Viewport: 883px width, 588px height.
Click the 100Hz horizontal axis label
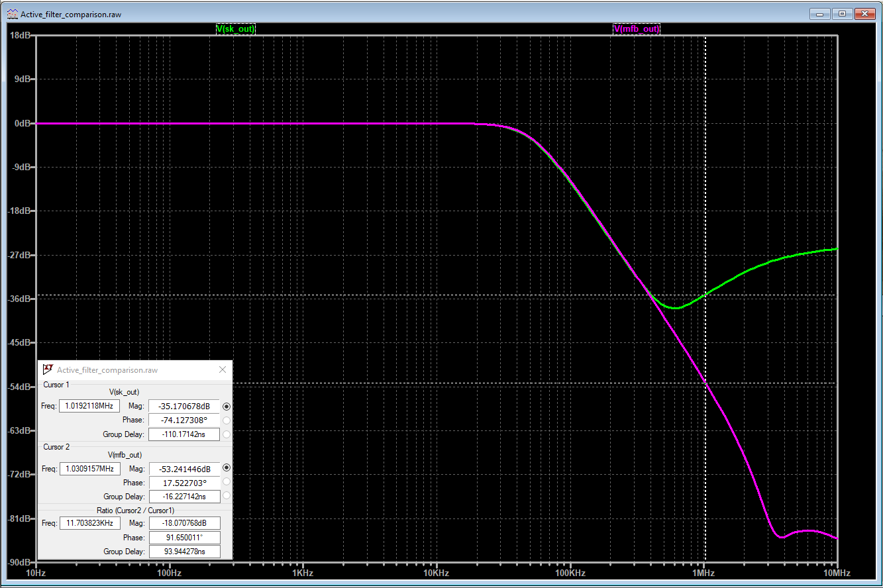pyautogui.click(x=170, y=573)
